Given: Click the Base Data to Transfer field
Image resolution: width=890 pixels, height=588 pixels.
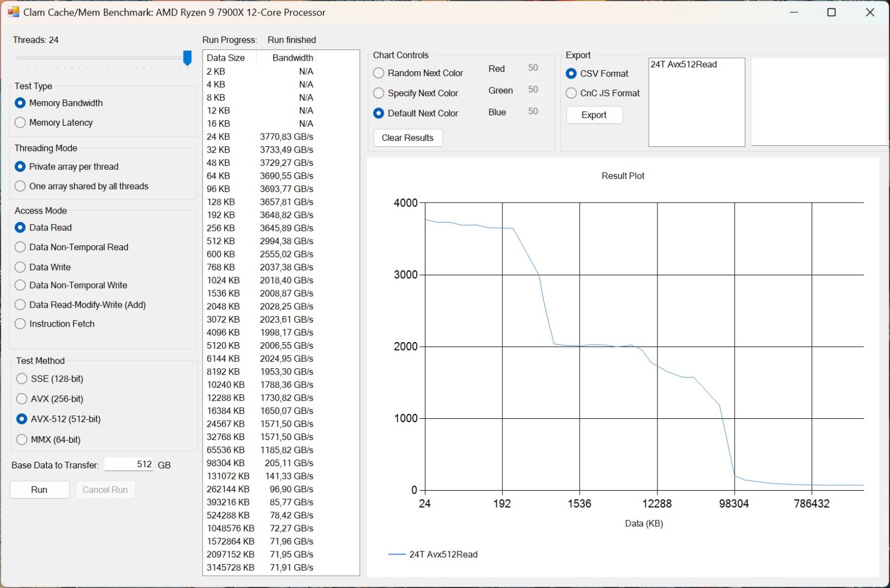Looking at the screenshot, I should [x=128, y=464].
